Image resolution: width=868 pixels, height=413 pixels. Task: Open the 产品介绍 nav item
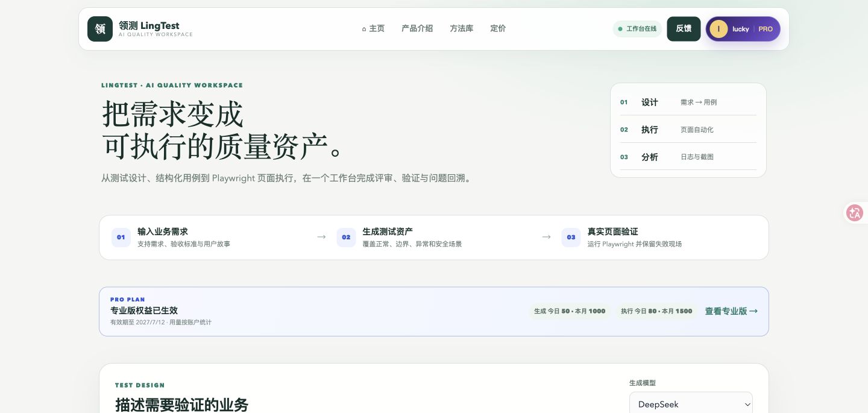click(x=417, y=28)
